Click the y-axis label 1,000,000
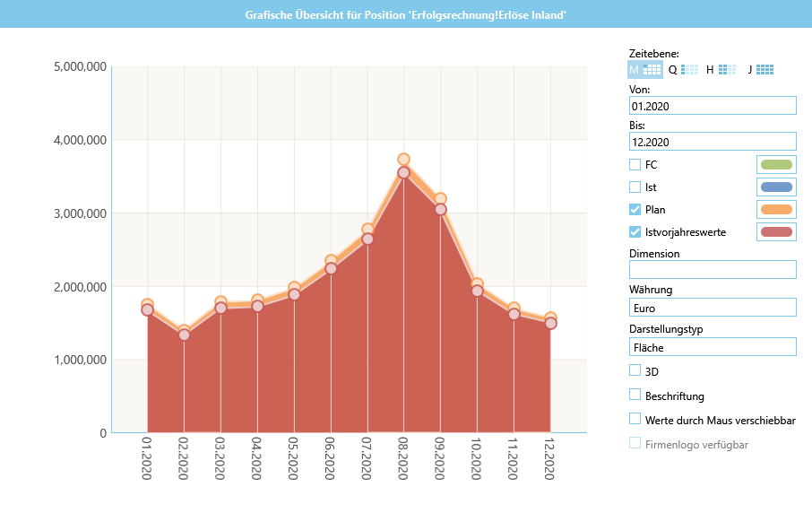812x513 pixels. (81, 360)
